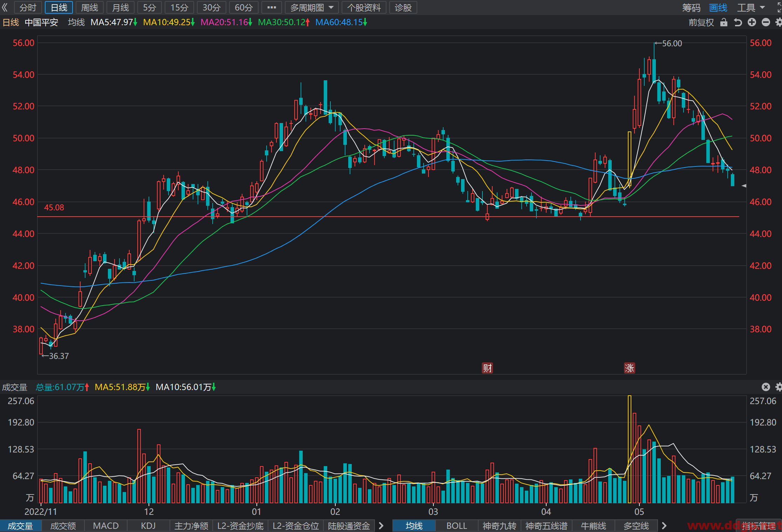Toggle the 前复权 price adjustment setting

click(701, 22)
